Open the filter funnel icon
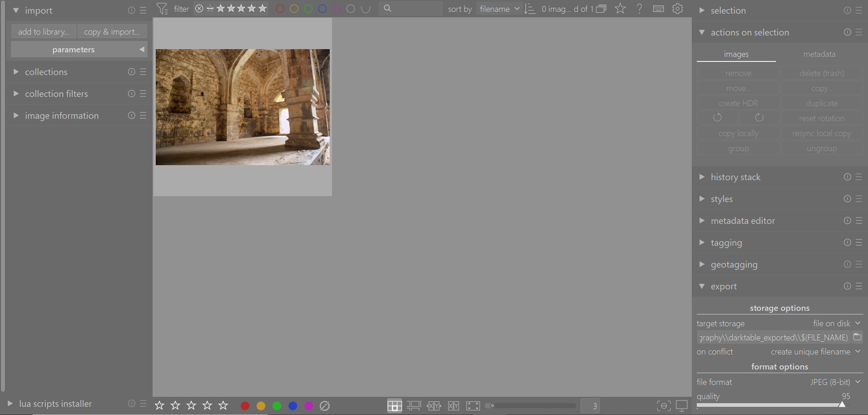 click(x=163, y=9)
